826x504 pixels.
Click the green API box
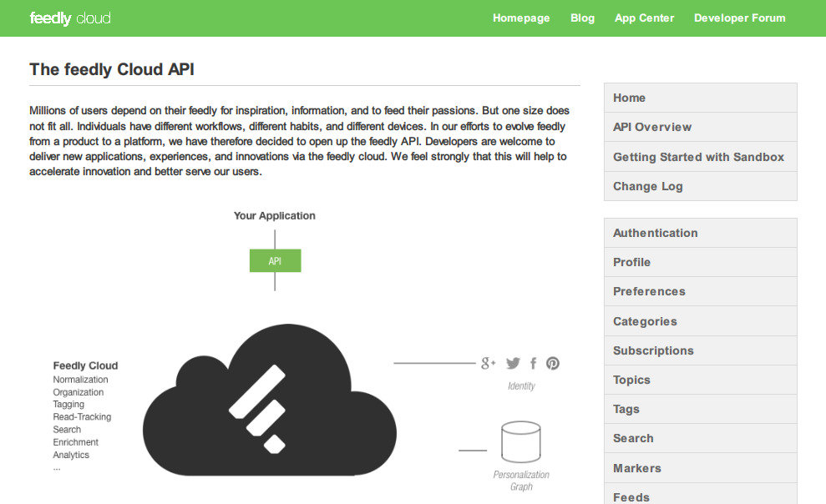(x=275, y=261)
